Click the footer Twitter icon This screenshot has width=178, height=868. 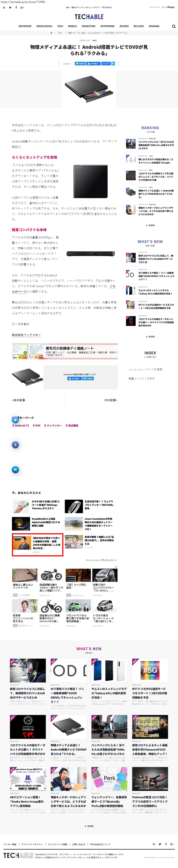[x=160, y=844]
